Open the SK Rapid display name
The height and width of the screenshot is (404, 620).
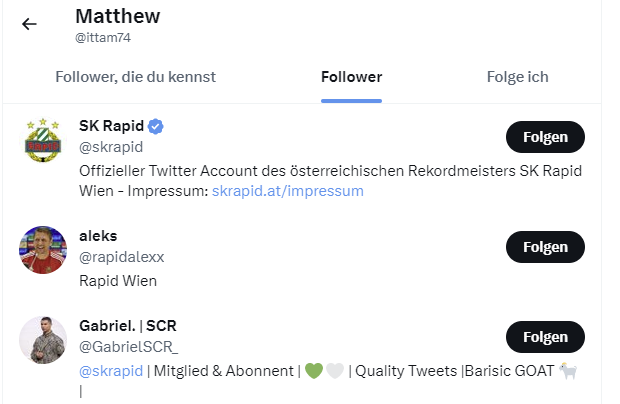(x=111, y=127)
